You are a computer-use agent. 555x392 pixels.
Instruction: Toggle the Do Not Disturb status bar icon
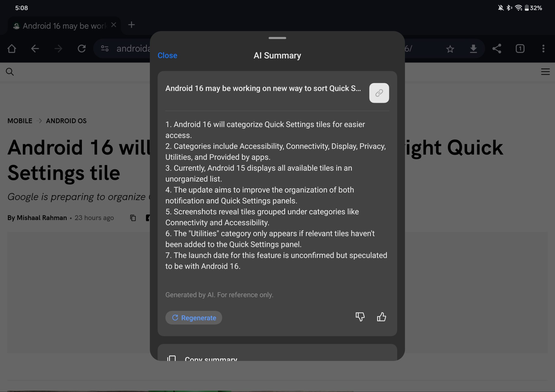point(500,8)
